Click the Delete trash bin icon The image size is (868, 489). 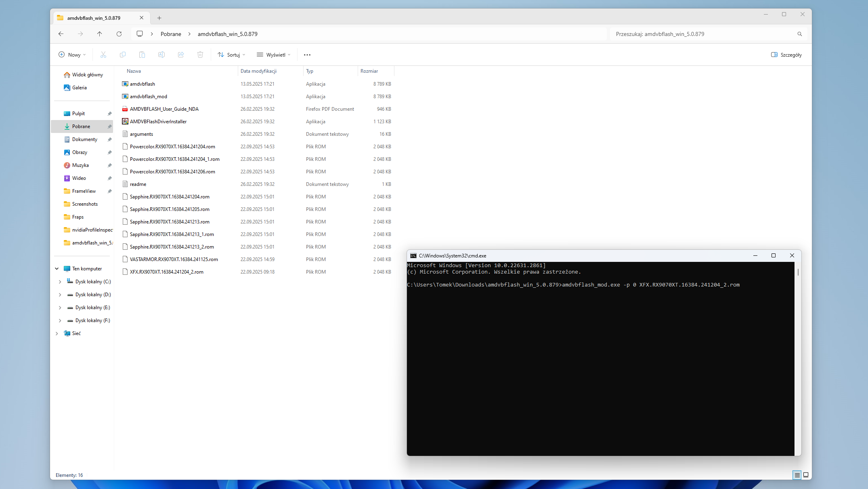point(200,55)
